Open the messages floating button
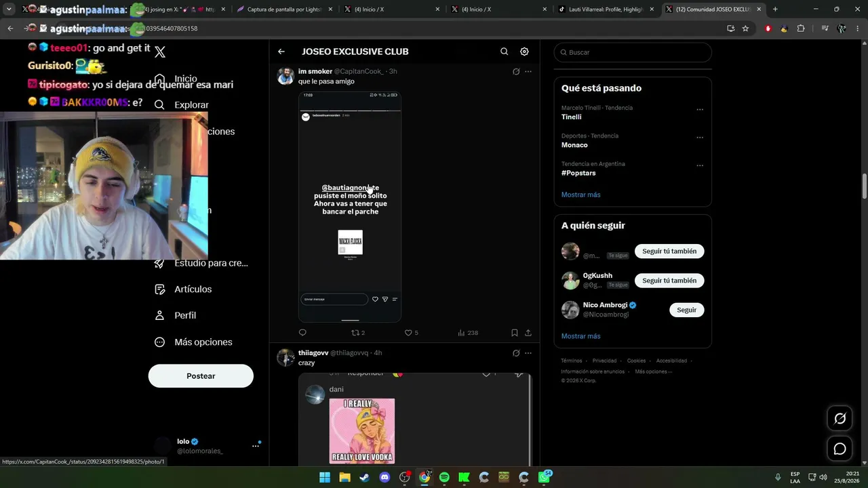Screen dimensions: 868x488 [840, 449]
